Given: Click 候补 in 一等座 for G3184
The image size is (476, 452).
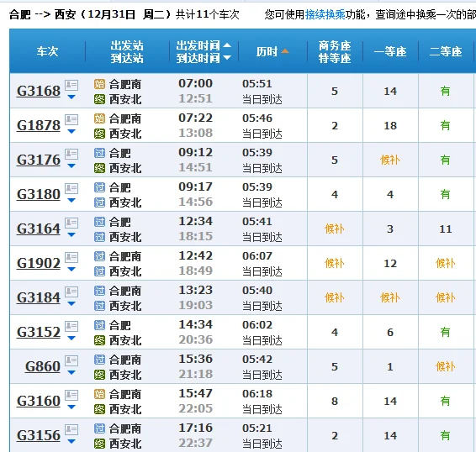Looking at the screenshot, I should pos(390,297).
